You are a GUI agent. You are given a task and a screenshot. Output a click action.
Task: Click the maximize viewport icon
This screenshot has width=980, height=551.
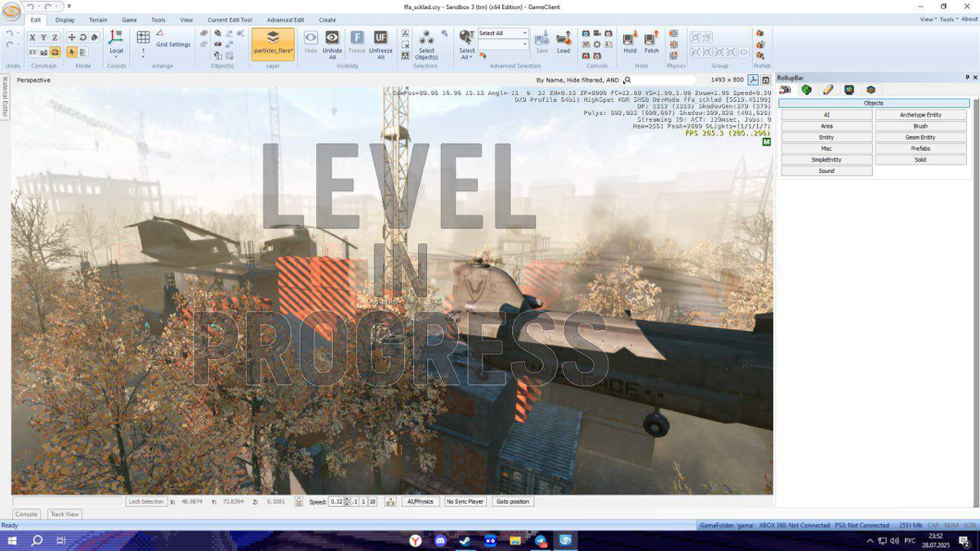[x=766, y=80]
